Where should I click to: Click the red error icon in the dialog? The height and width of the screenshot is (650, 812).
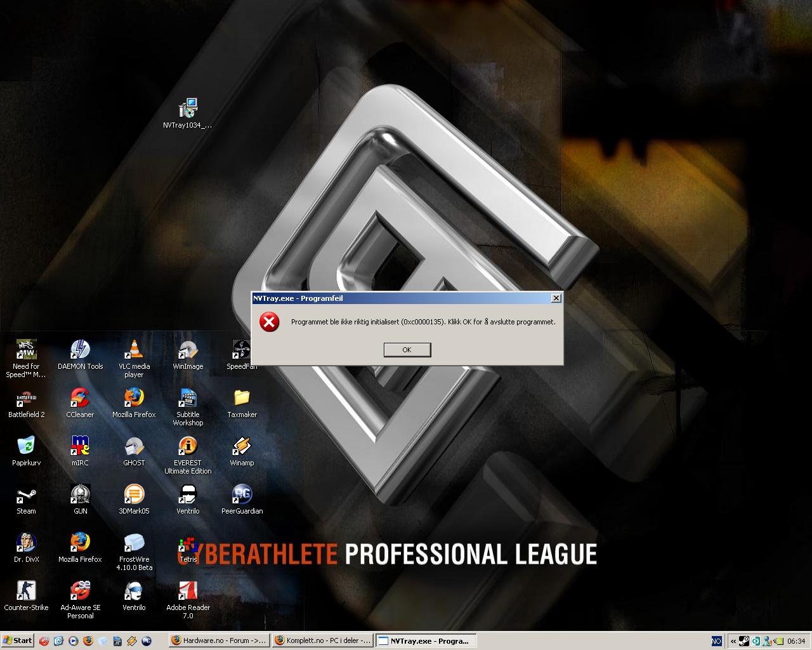point(269,322)
